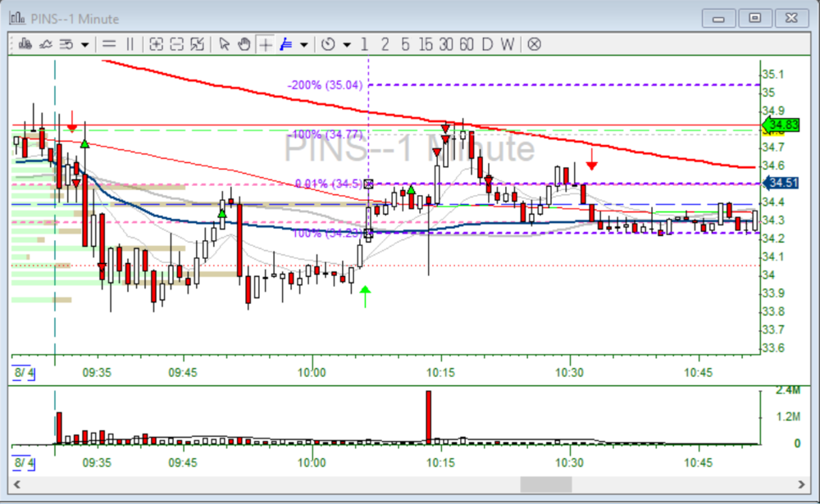Add a vertical line with the toolbar tool
Image resolution: width=820 pixels, height=504 pixels.
pos(130,44)
